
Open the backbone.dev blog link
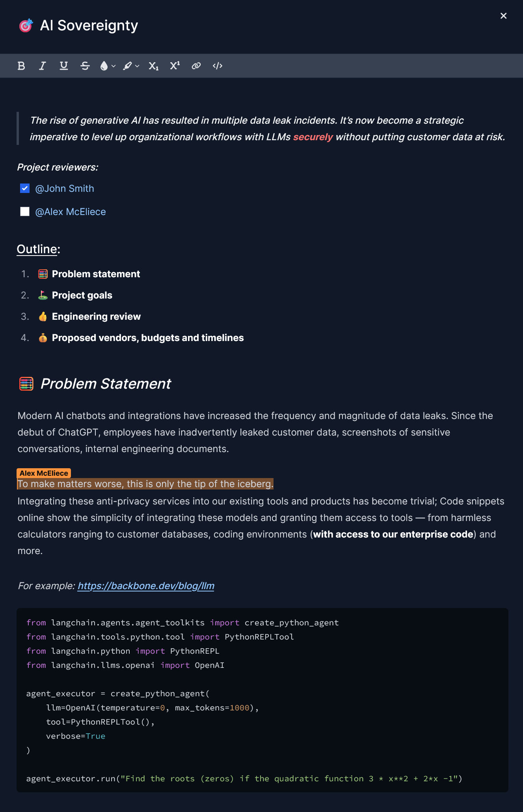[145, 586]
